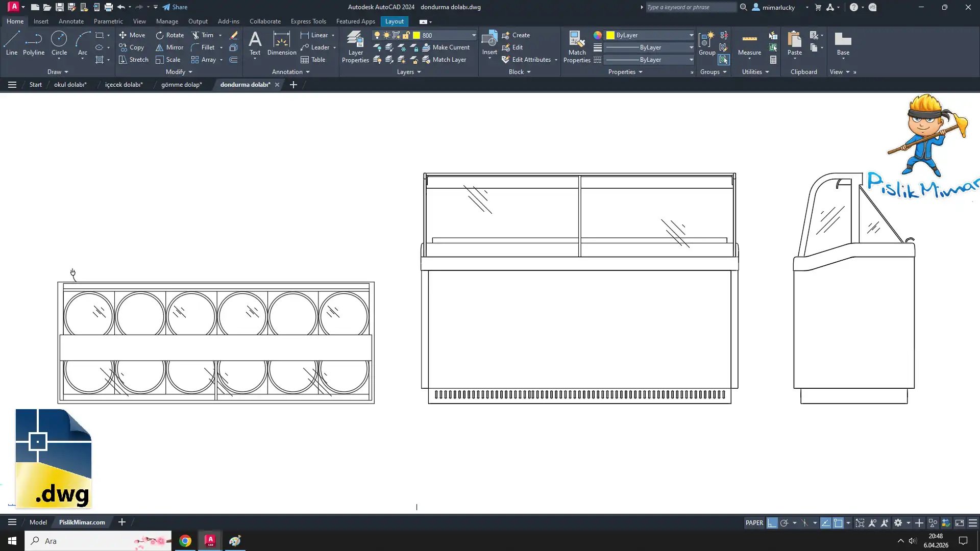Open the ByLayer color dropdown
Image resolution: width=980 pixels, height=551 pixels.
click(x=691, y=35)
